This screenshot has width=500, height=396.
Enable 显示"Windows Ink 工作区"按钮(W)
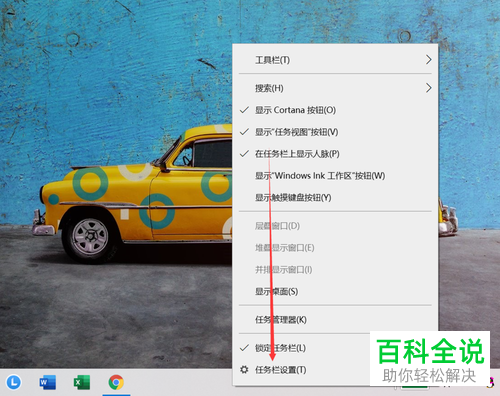point(335,176)
